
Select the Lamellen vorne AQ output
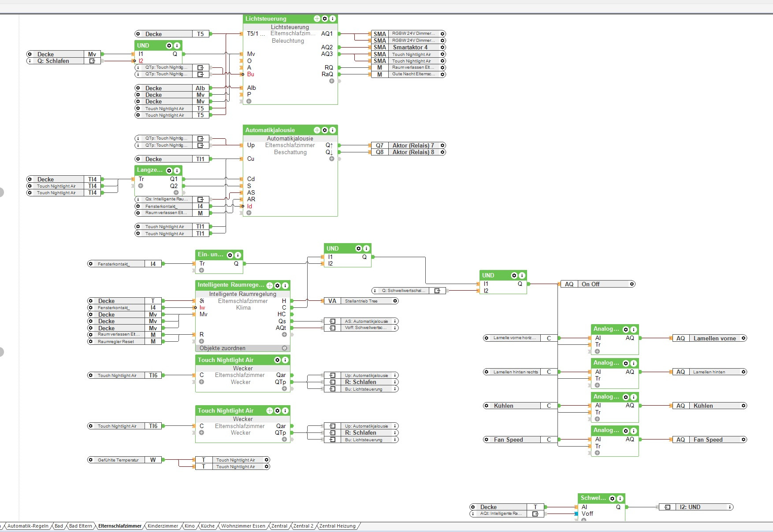(x=710, y=338)
